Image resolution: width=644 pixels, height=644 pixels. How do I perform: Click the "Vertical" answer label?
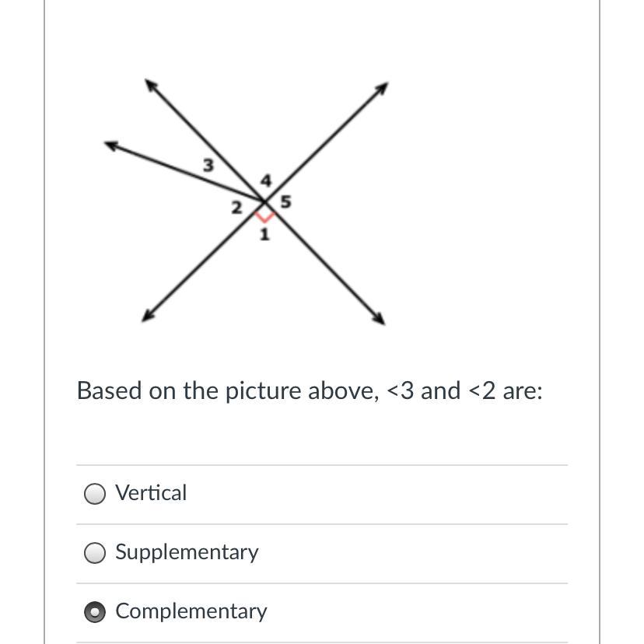[151, 493]
